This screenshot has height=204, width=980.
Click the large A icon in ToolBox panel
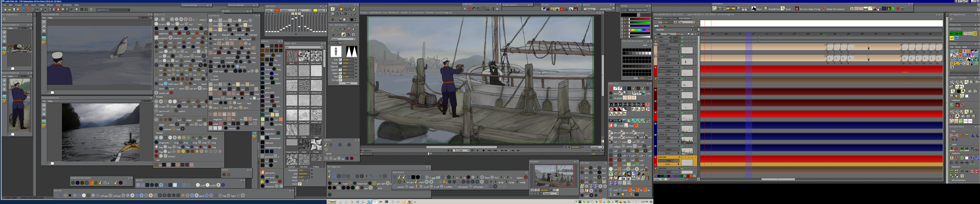[952, 68]
